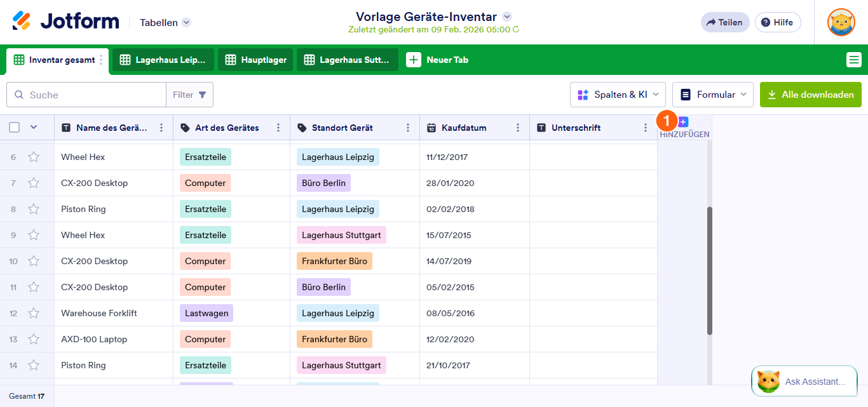Open Standort Gerät column three-dot menu
The width and height of the screenshot is (868, 407).
coord(408,128)
